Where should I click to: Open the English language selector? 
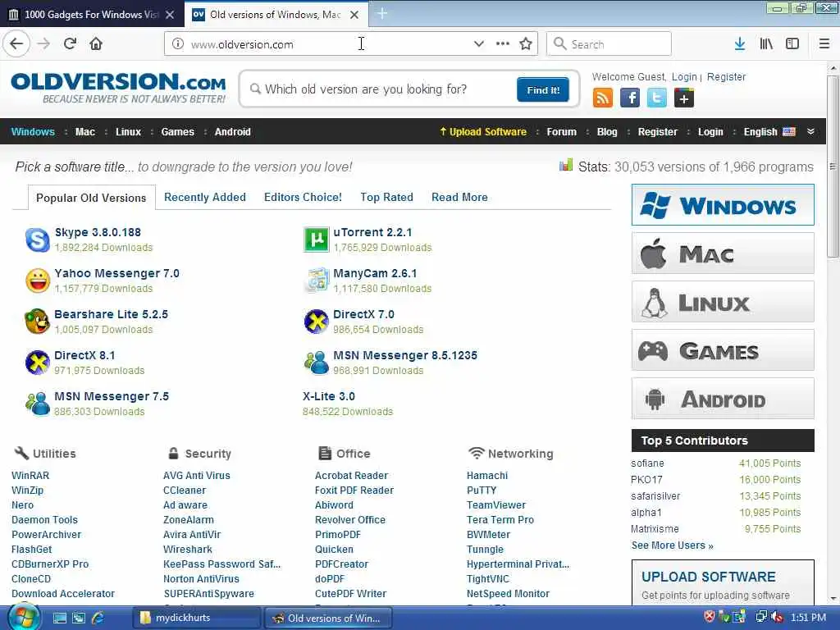point(769,132)
